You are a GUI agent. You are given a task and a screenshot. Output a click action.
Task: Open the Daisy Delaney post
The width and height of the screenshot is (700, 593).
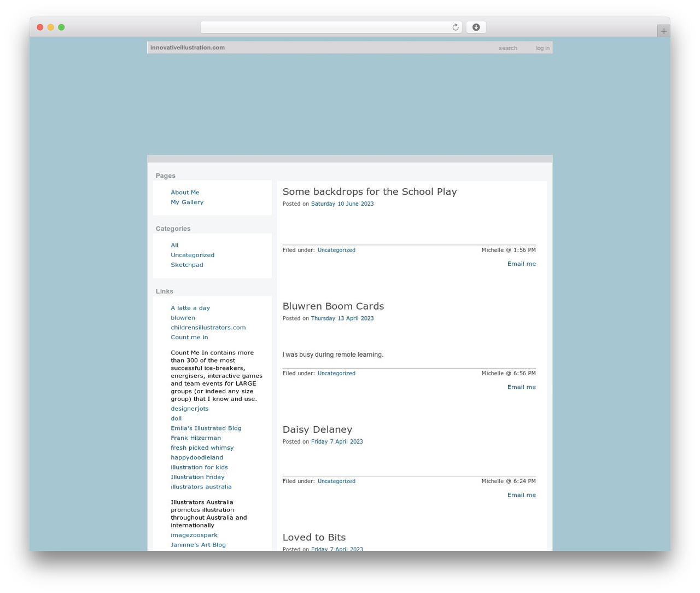317,430
